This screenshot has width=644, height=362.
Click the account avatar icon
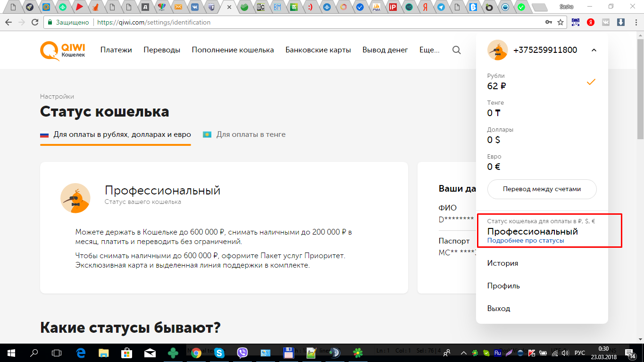point(497,50)
